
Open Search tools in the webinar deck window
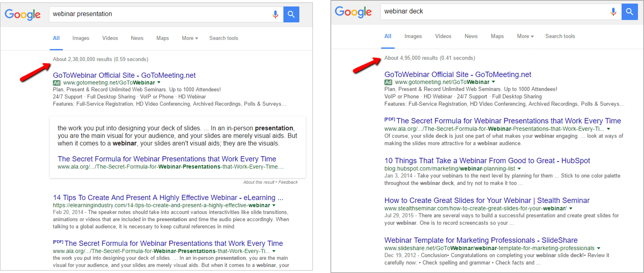tap(560, 36)
